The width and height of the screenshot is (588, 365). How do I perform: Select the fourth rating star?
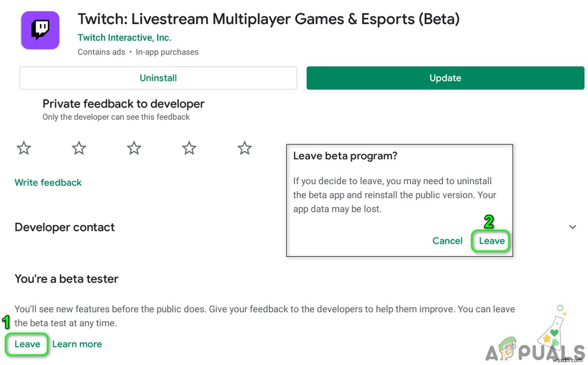(x=189, y=148)
